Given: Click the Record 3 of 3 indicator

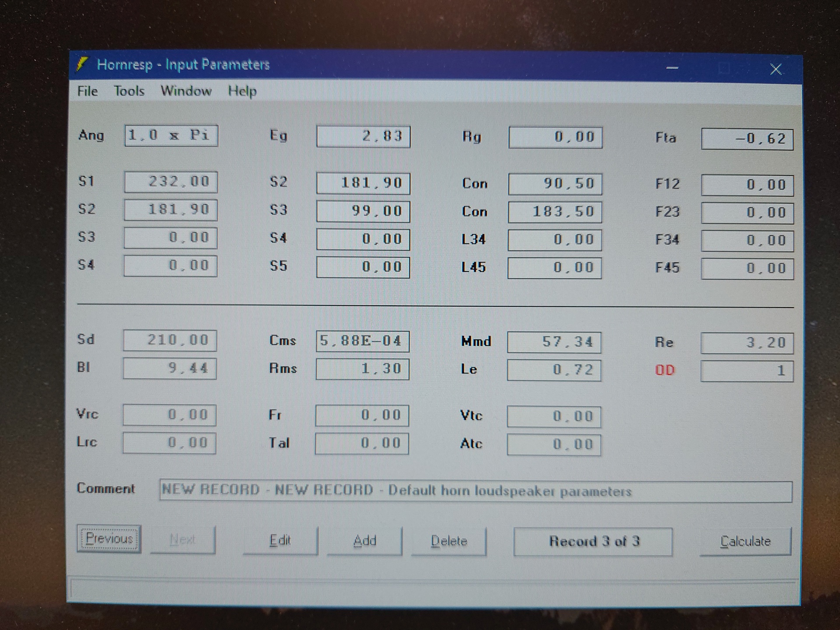Looking at the screenshot, I should tap(593, 542).
